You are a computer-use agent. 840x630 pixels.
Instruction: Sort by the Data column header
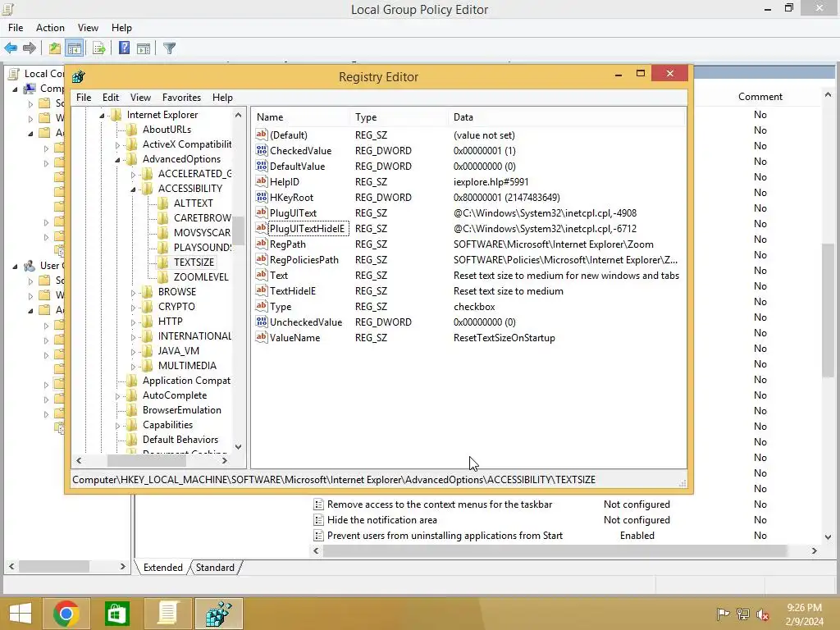click(x=567, y=117)
